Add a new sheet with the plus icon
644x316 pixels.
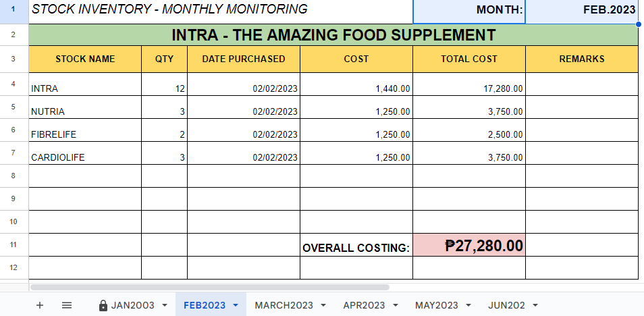(x=39, y=305)
